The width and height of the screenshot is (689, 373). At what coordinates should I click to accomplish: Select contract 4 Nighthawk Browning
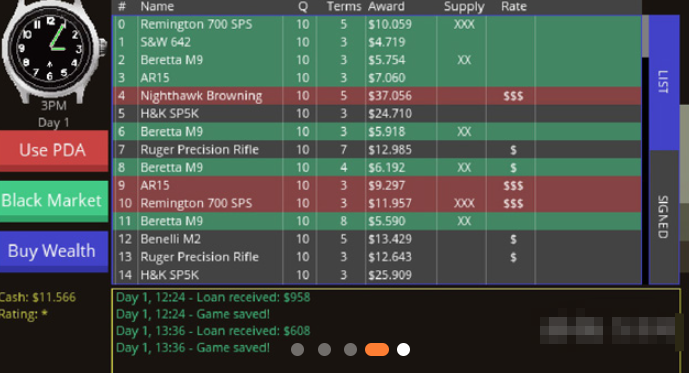click(x=377, y=96)
